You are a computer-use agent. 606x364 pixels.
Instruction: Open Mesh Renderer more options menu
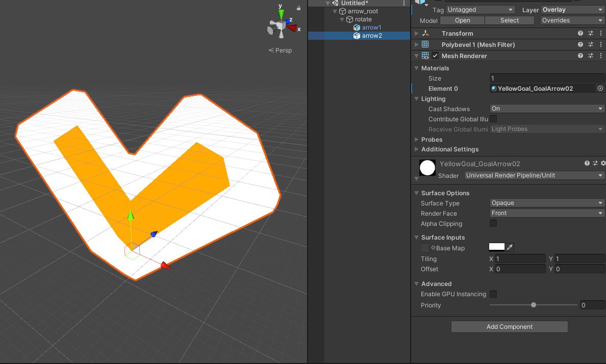pyautogui.click(x=600, y=56)
